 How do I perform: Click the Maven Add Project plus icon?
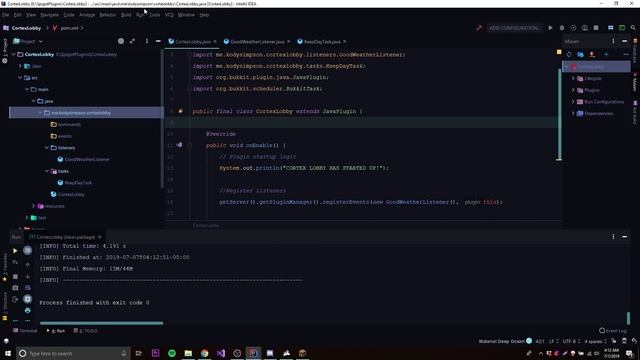coord(606,54)
